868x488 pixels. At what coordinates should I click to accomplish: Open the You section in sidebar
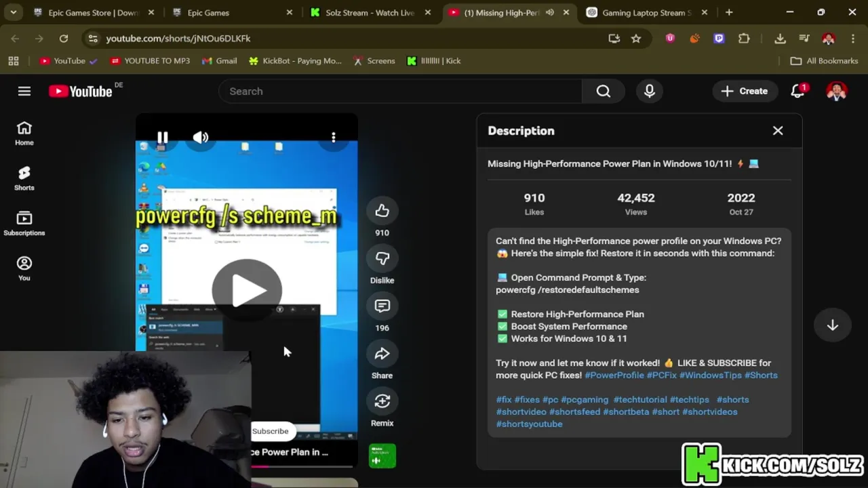tap(24, 269)
